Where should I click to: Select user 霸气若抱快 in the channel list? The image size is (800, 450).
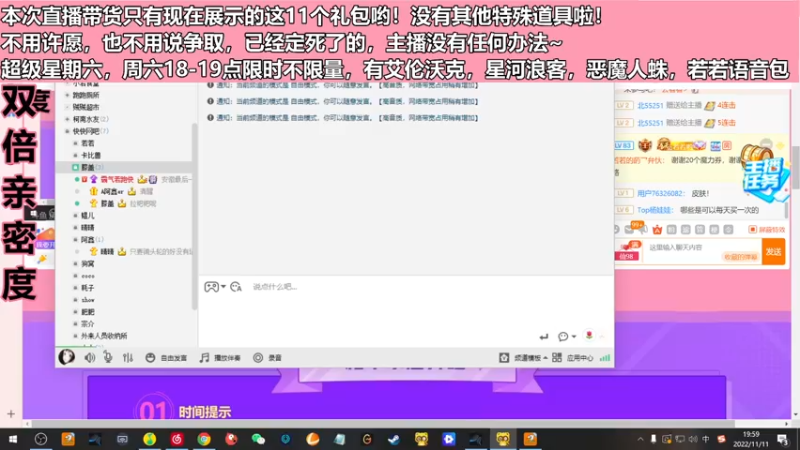coord(117,179)
